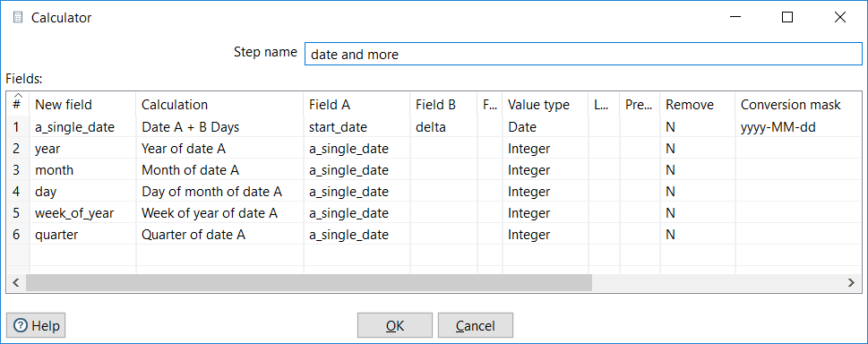Image resolution: width=868 pixels, height=344 pixels.
Task: Click the sort arrow above the # column
Action: 17,97
